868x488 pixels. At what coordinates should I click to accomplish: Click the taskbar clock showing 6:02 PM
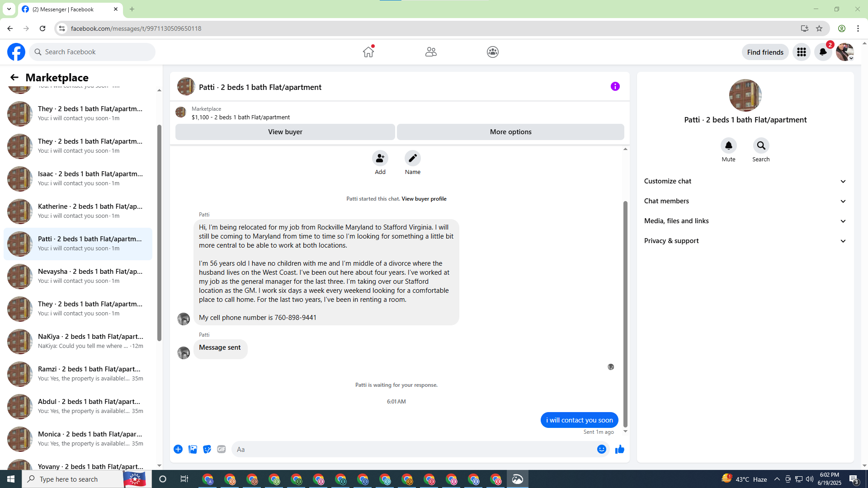[830, 479]
